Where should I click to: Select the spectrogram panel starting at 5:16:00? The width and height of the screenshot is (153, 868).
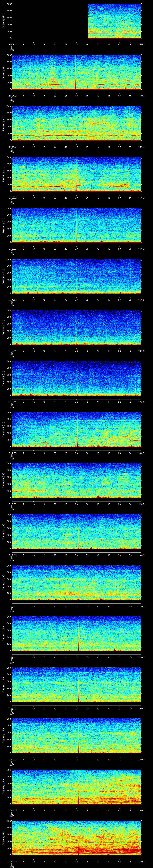[x=77, y=378]
